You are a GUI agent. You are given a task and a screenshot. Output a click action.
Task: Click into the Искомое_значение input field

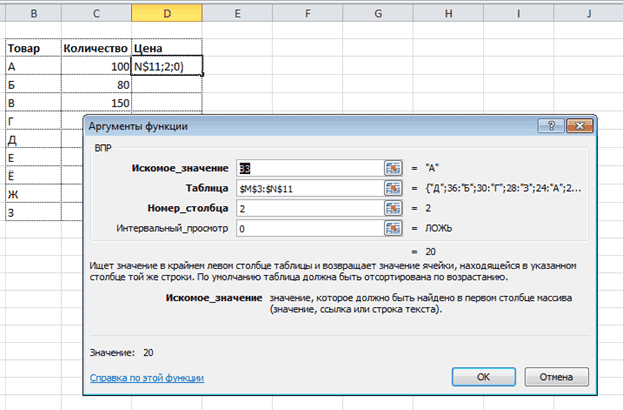coord(308,167)
